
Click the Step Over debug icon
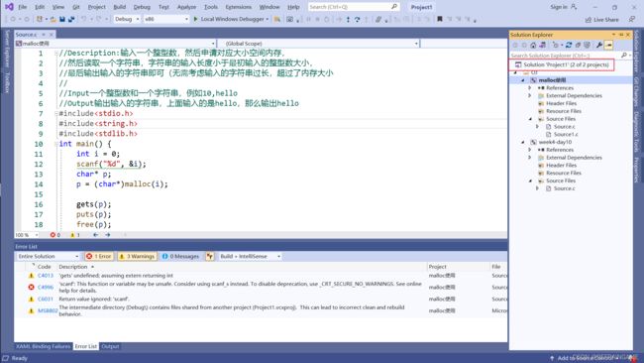click(357, 19)
